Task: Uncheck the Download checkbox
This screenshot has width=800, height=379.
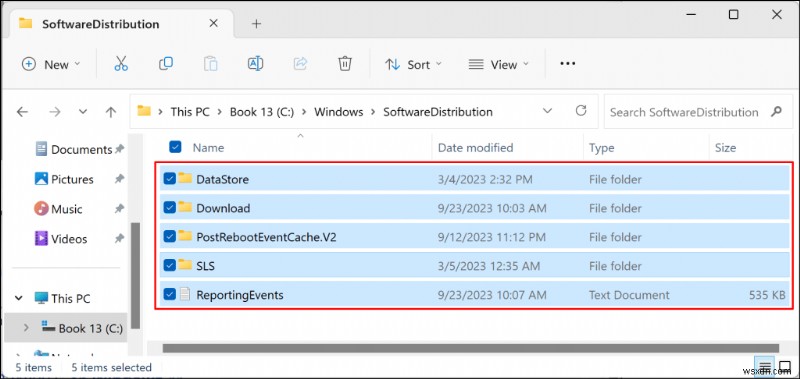Action: point(169,207)
